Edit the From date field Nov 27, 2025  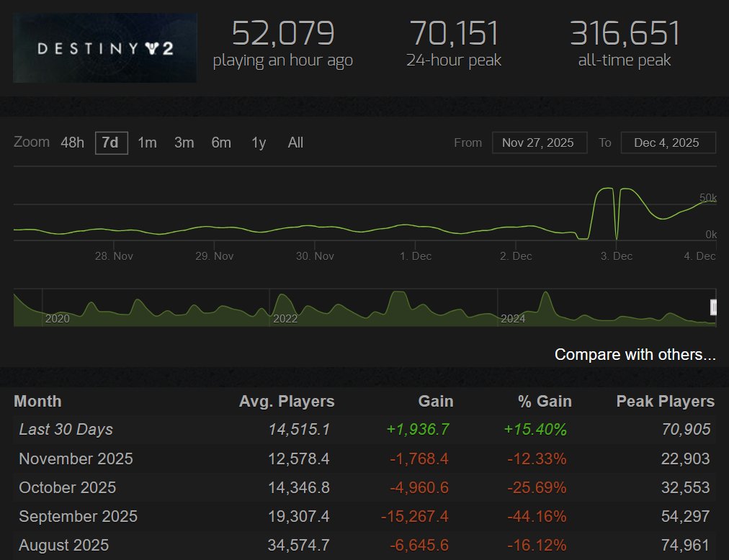pos(540,143)
